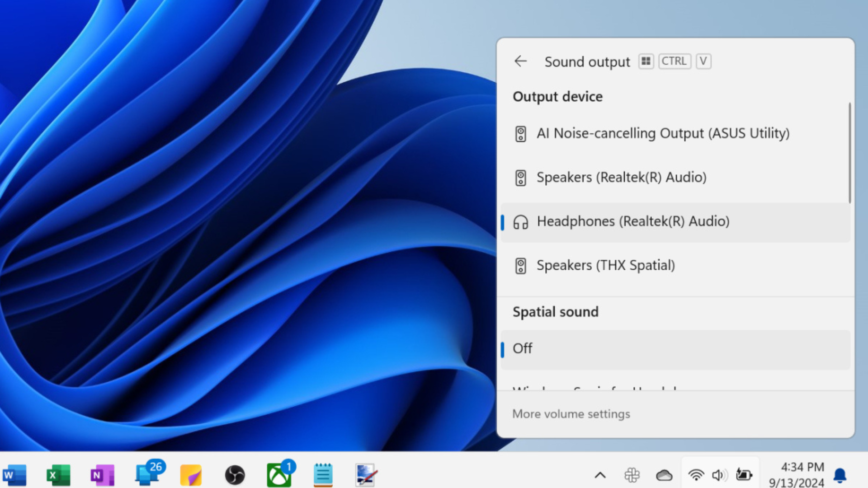Open Excel from the taskbar
This screenshot has height=488, width=868.
pos(58,474)
